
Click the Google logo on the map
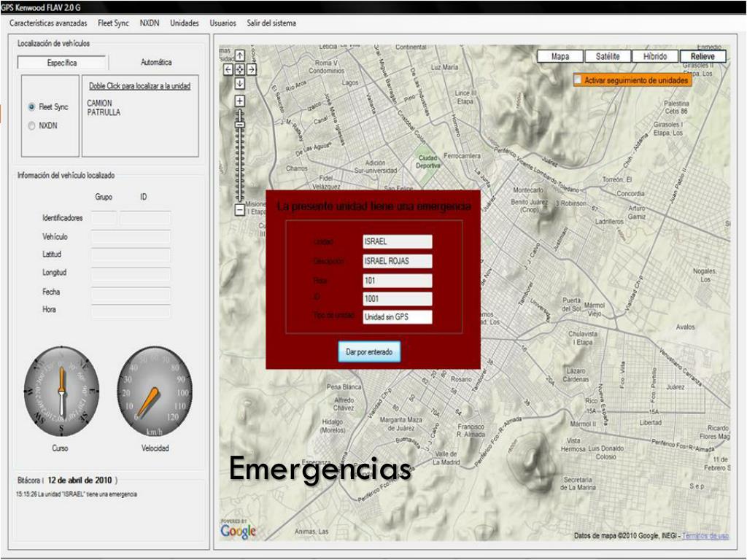tap(239, 531)
